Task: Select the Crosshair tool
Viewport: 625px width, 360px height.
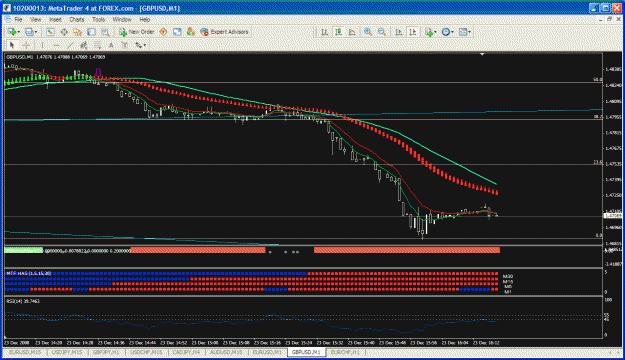Action: click(x=26, y=45)
